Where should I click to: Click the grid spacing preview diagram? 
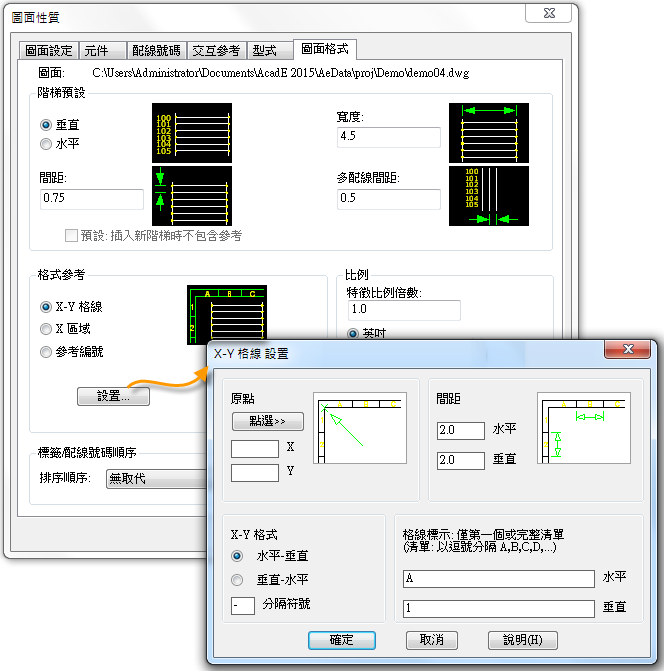click(x=584, y=428)
